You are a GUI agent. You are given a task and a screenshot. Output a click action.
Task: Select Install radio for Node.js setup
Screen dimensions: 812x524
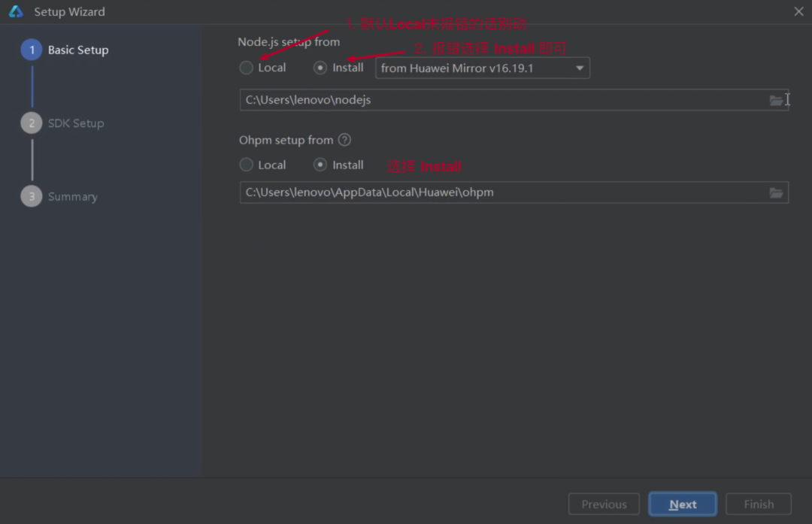[x=320, y=68]
